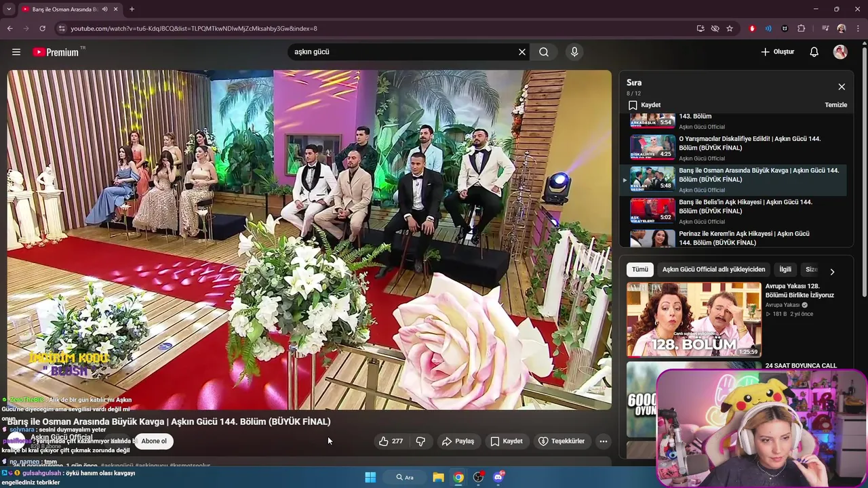Show more filter chips with right arrow
Viewport: 868px width, 488px height.
click(x=832, y=272)
